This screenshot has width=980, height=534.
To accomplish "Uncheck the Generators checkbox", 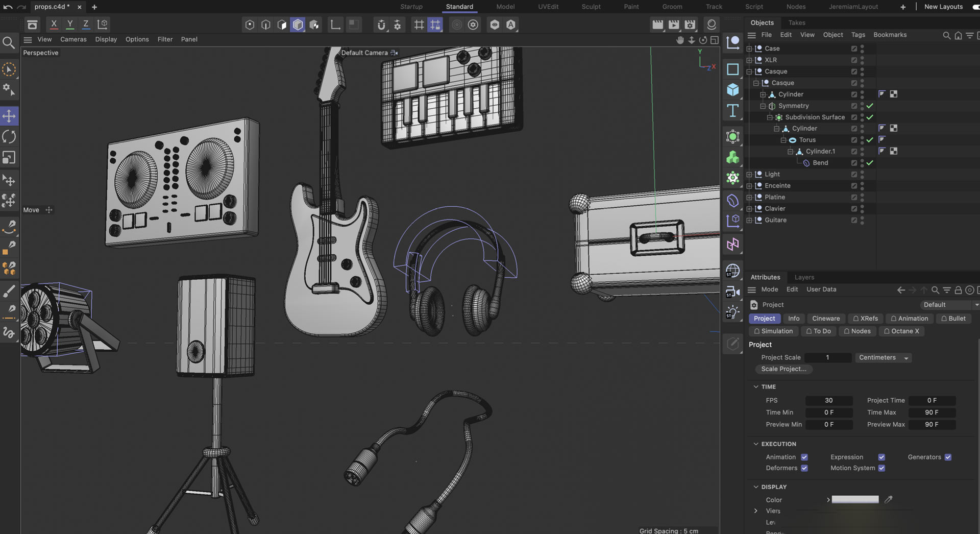I will (x=948, y=457).
